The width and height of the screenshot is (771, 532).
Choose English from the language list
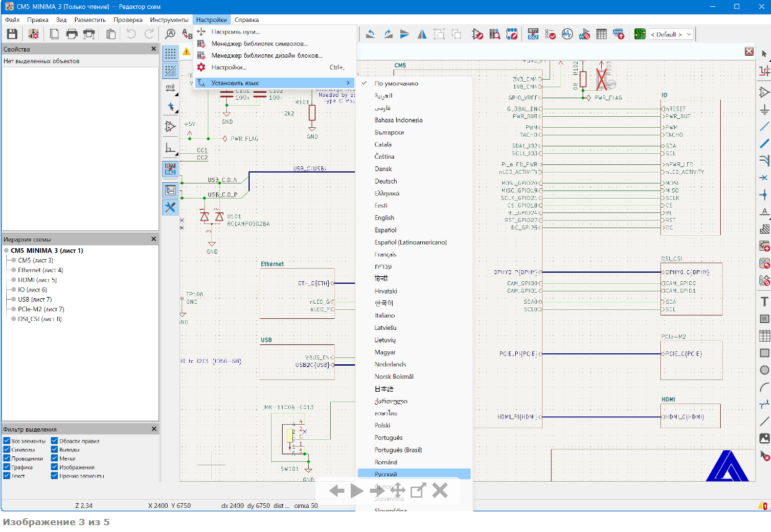[x=384, y=218]
